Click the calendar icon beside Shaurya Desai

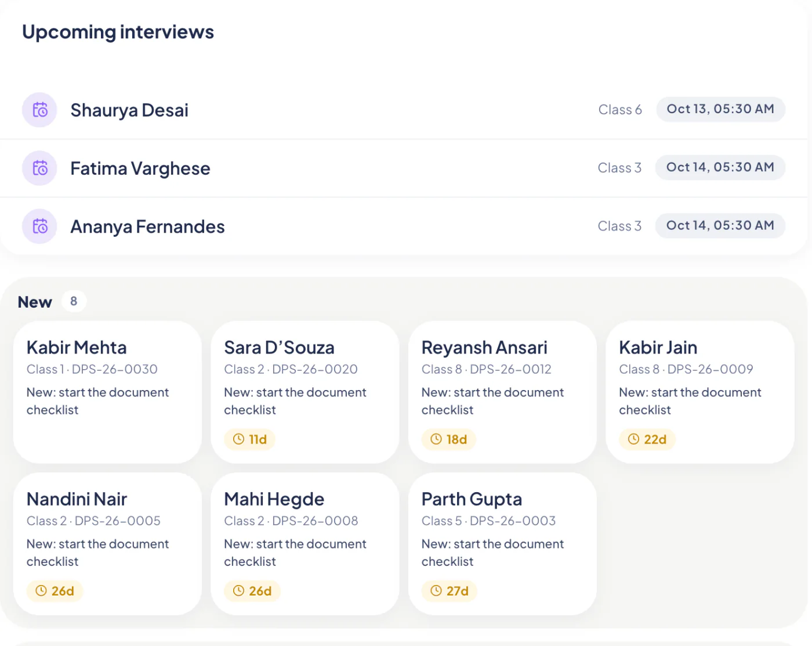pos(39,110)
